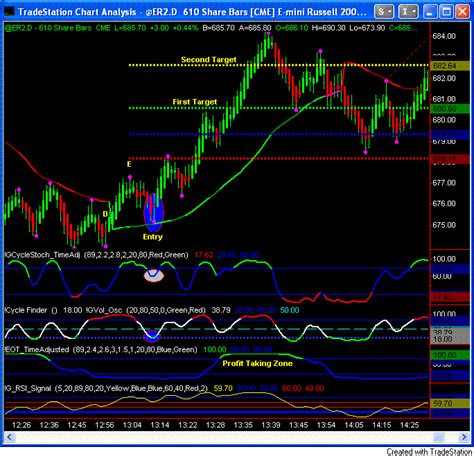Click the 13:04 time axis label
This screenshot has width=474, height=456.
click(x=132, y=425)
